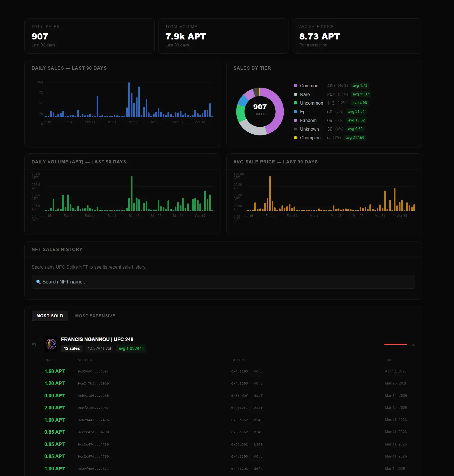
Task: Select the MOST SOLD tab
Action: point(50,316)
